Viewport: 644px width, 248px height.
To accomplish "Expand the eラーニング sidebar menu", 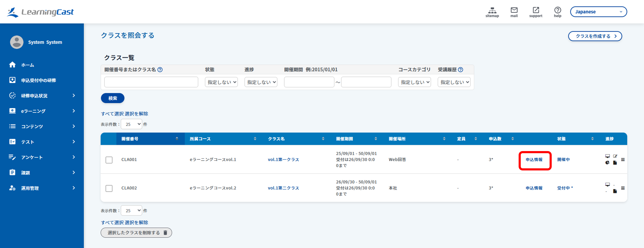I will 42,111.
